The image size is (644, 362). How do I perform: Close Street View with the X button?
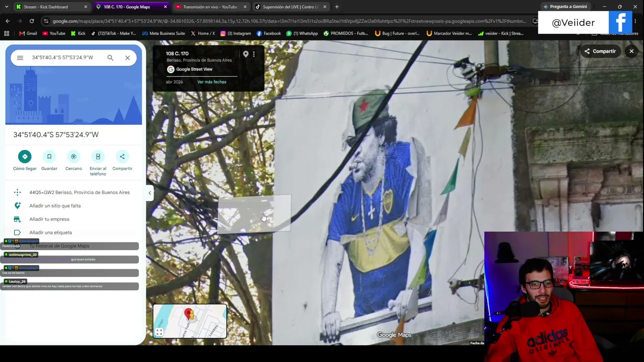631,51
